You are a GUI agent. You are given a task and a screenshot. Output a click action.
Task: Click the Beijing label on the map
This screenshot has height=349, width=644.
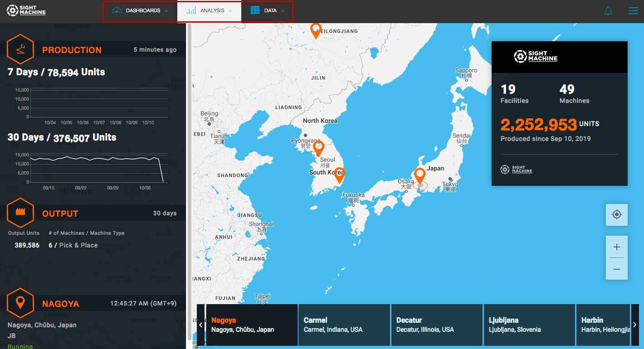tap(209, 116)
